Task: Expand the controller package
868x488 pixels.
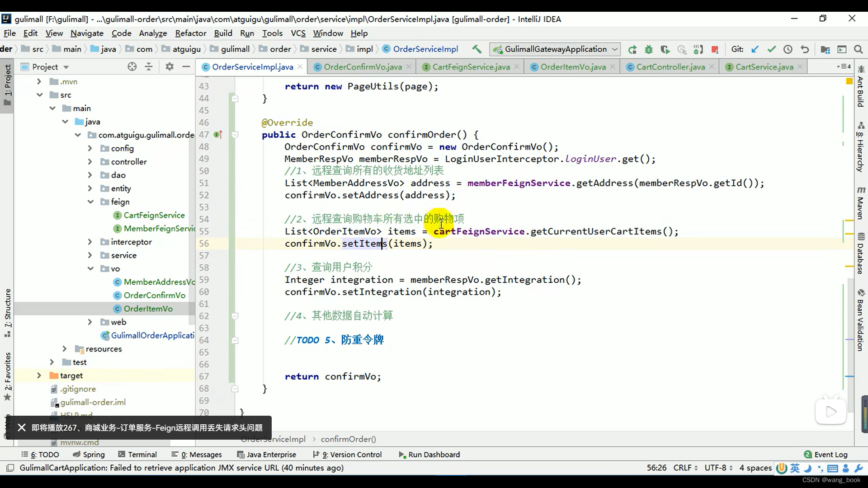Action: coord(90,162)
